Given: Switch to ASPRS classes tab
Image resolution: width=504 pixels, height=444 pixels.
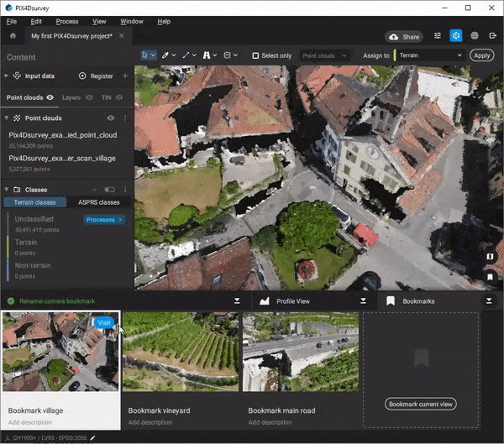Looking at the screenshot, I should tap(98, 202).
